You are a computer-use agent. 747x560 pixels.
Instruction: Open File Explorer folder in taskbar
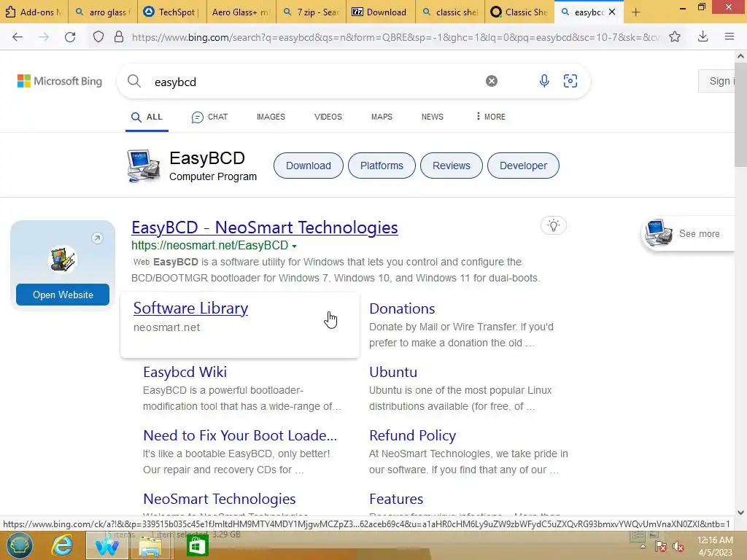coord(150,545)
